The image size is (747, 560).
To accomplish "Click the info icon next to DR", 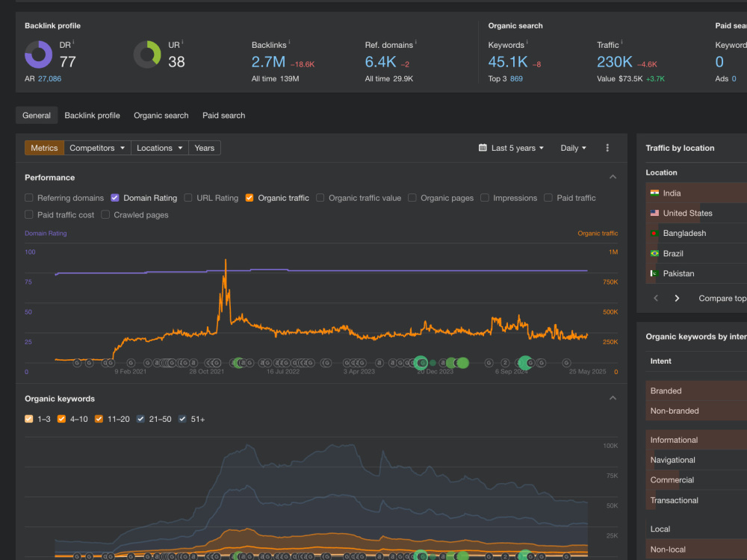I will (73, 43).
